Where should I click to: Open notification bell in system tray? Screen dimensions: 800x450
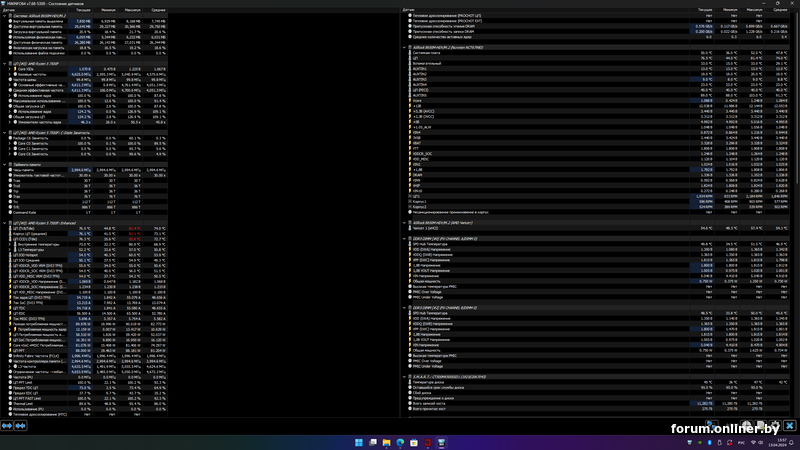pyautogui.click(x=792, y=442)
